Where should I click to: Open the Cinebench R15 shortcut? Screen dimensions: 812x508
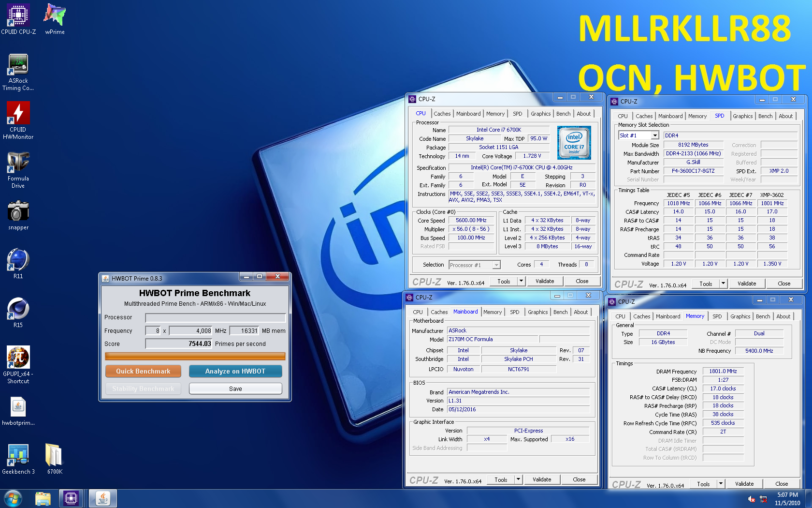[18, 313]
